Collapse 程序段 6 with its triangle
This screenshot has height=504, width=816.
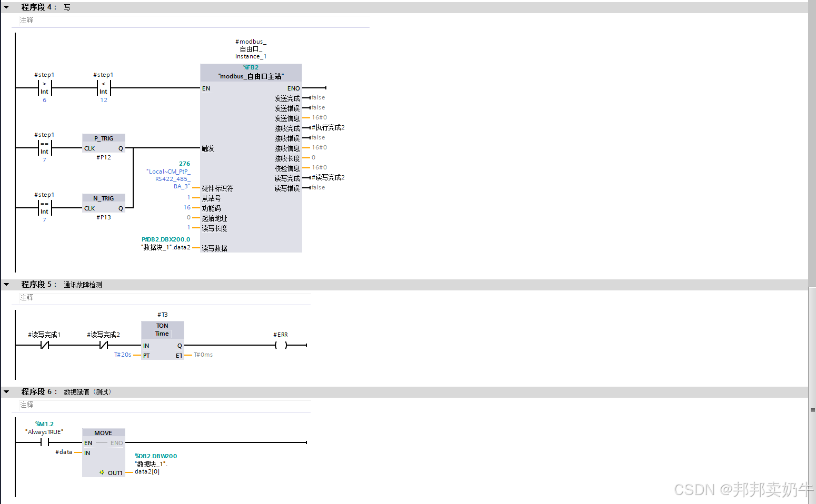[6, 392]
